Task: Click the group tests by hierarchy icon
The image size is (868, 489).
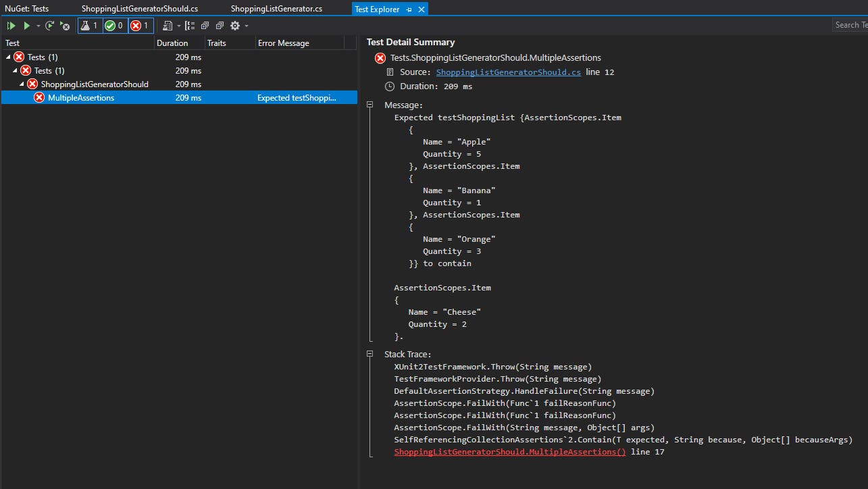Action: 190,25
